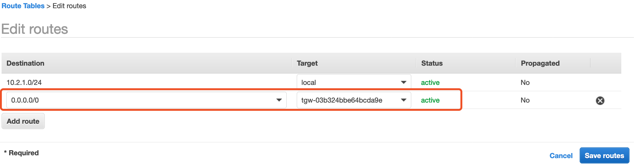Viewport: 644px width, 166px height.
Task: Expand the tgw-03b324bbe64bcda9e target dropdown arrow
Action: (403, 100)
